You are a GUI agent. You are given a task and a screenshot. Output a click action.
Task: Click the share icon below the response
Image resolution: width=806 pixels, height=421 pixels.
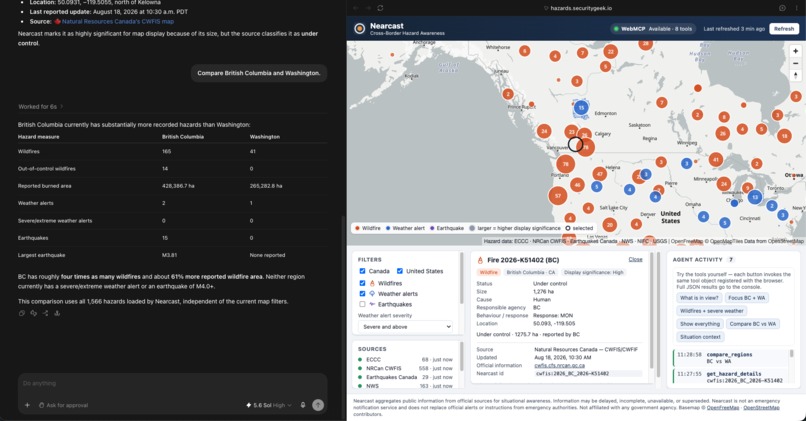[x=45, y=313]
